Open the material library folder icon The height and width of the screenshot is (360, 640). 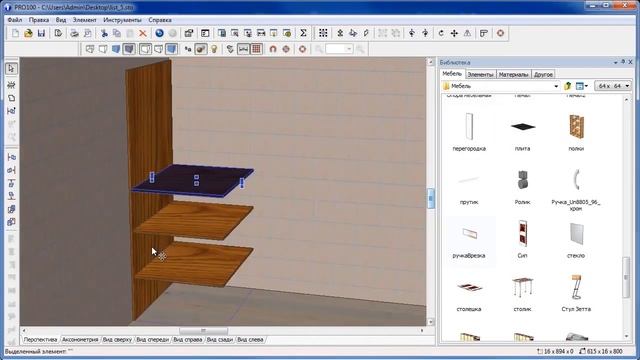click(446, 86)
